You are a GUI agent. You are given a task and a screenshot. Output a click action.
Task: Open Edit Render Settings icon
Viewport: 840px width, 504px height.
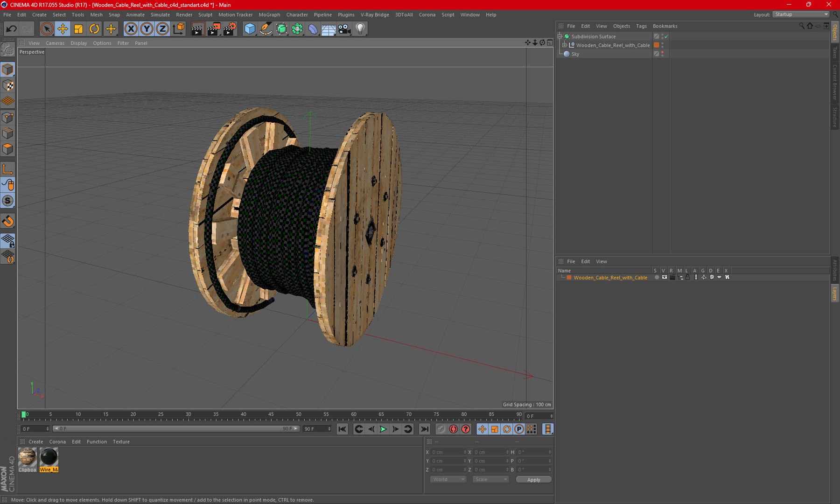(x=229, y=29)
